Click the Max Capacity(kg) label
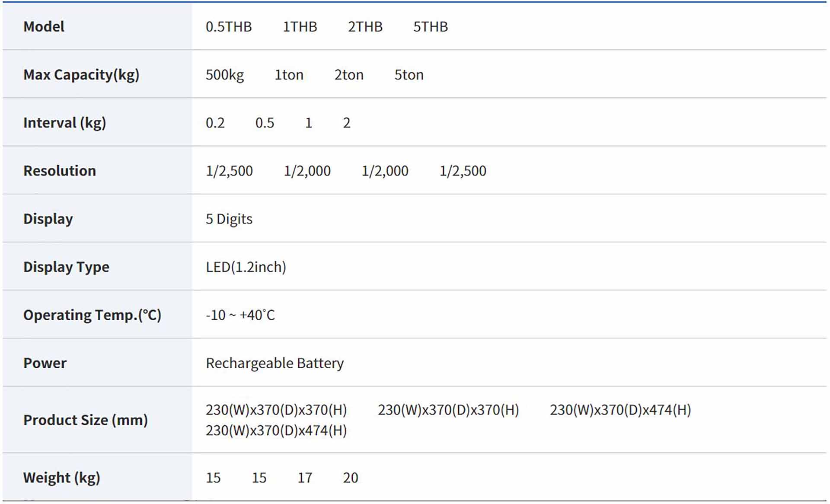The height and width of the screenshot is (504, 830). pyautogui.click(x=81, y=75)
